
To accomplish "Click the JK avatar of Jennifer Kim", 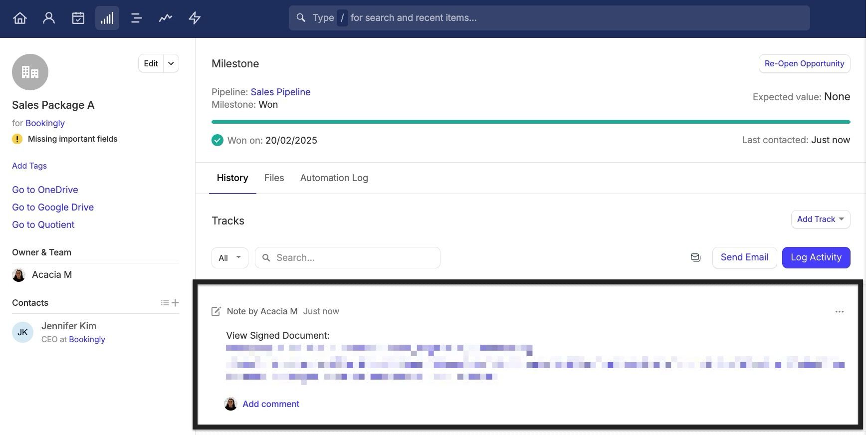I will coord(22,332).
